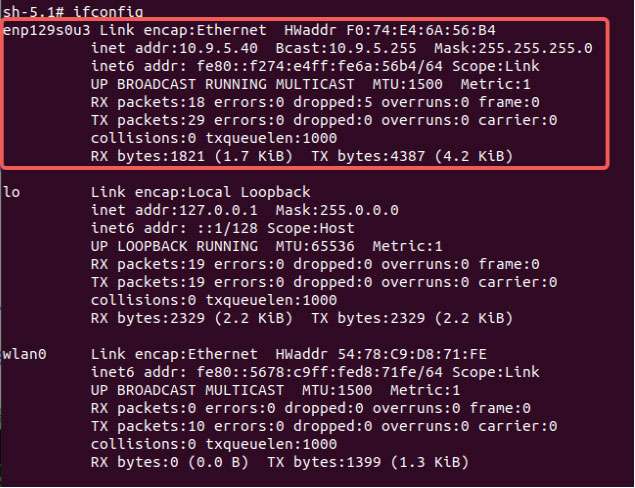Viewport: 635px width, 488px height.
Task: Click the lo interface name
Action: click(x=11, y=192)
